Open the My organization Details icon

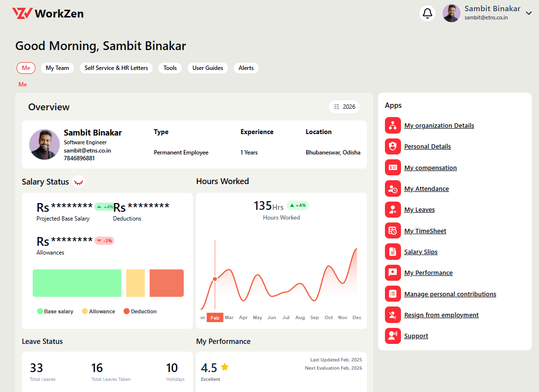(x=393, y=125)
